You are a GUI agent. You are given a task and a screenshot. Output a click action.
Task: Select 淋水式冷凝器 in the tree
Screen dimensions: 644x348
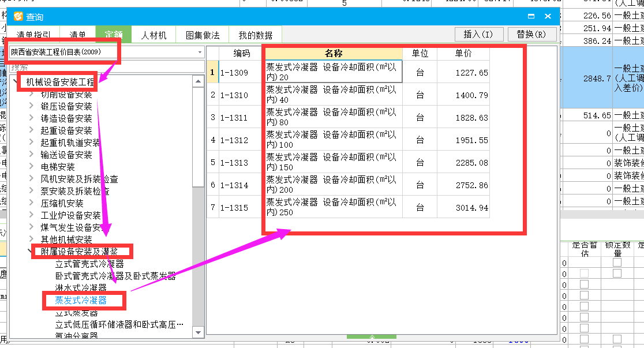pos(81,288)
